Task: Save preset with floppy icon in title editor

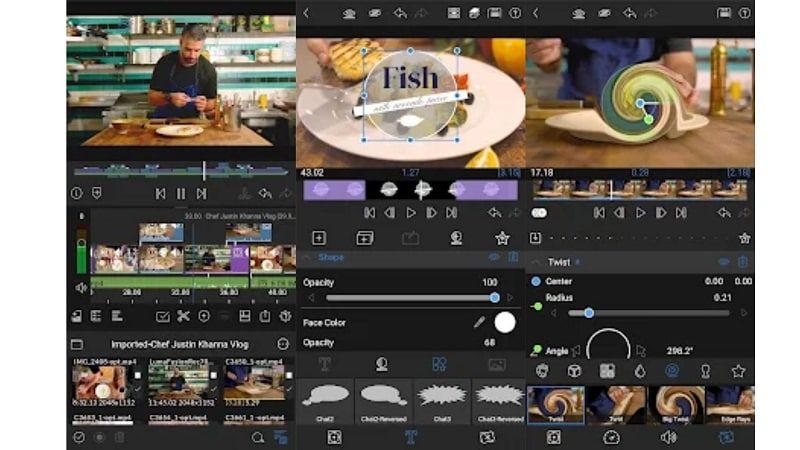Action: [494, 13]
